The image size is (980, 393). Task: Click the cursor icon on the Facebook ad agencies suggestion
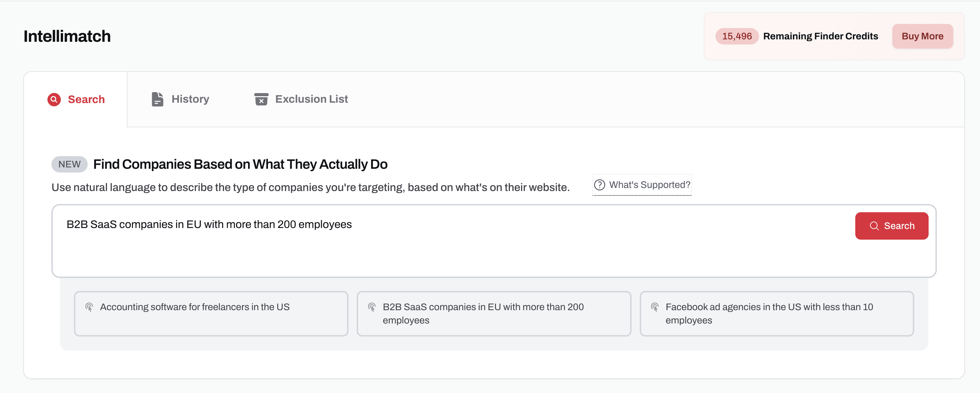[655, 307]
